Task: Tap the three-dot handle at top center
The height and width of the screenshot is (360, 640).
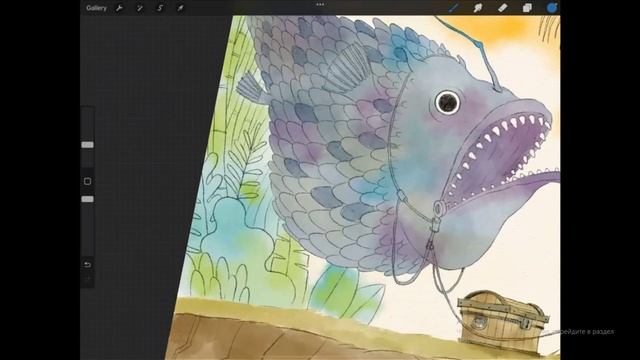Action: [x=320, y=4]
